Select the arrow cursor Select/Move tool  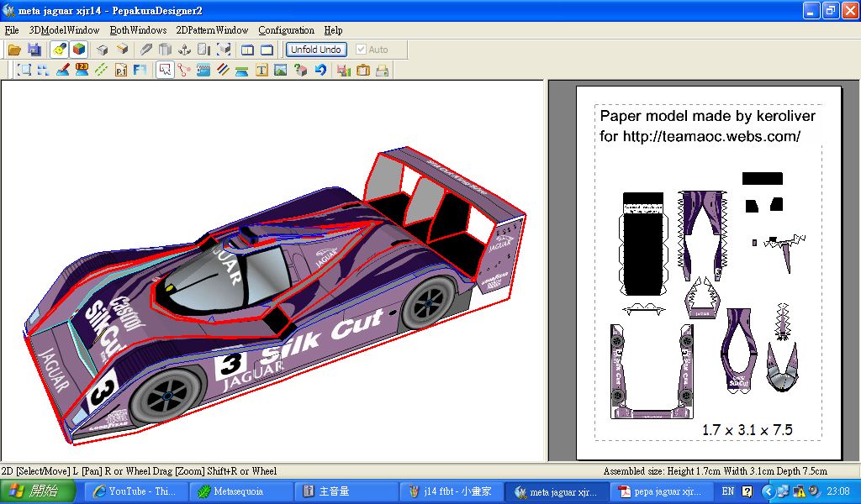click(164, 71)
